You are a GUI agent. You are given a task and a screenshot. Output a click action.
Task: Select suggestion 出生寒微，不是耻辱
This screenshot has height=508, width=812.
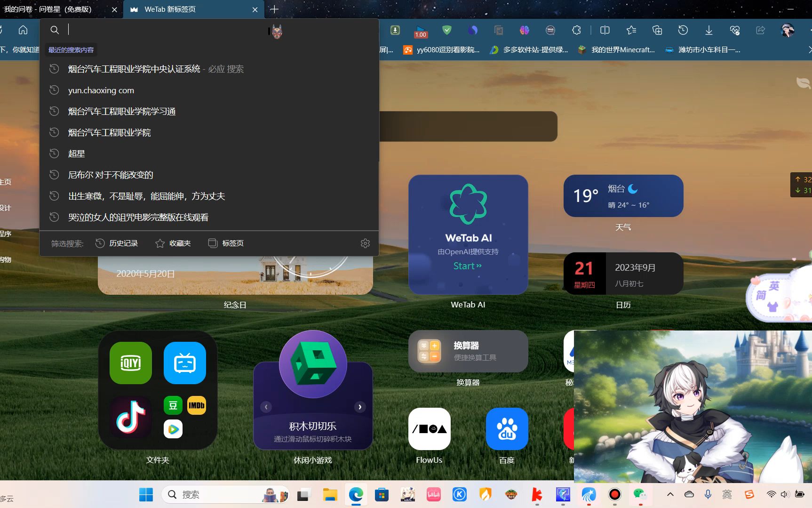[x=209, y=196]
